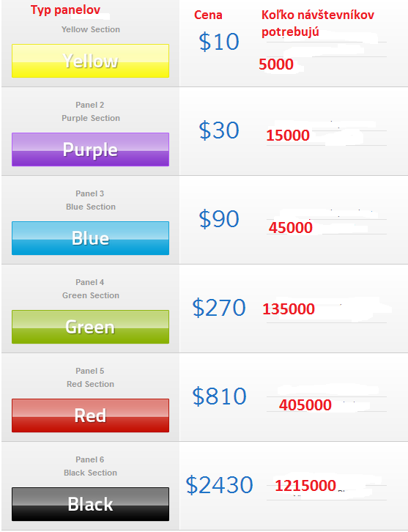Select the $270 price text

[219, 308]
